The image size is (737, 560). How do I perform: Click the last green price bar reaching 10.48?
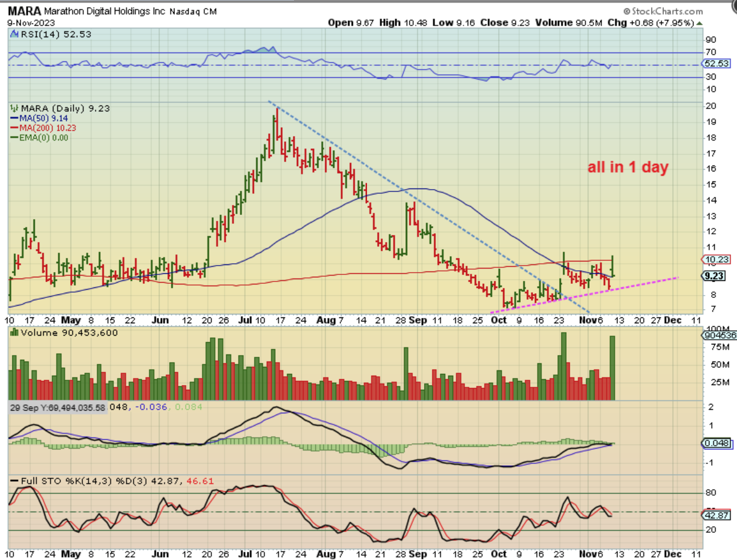613,266
